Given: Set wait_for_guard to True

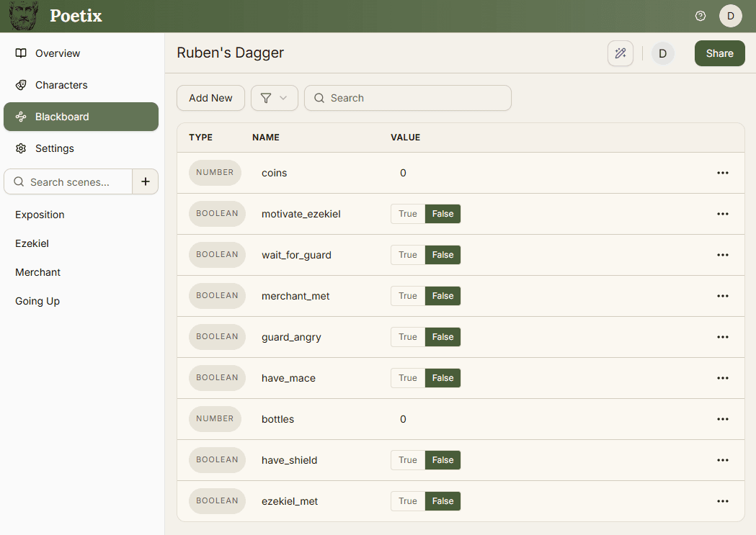Looking at the screenshot, I should (408, 255).
